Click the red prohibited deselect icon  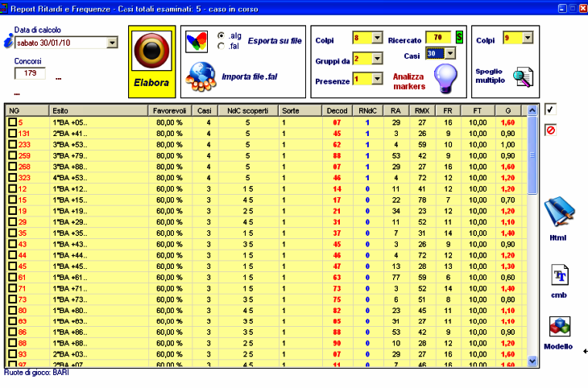point(550,130)
